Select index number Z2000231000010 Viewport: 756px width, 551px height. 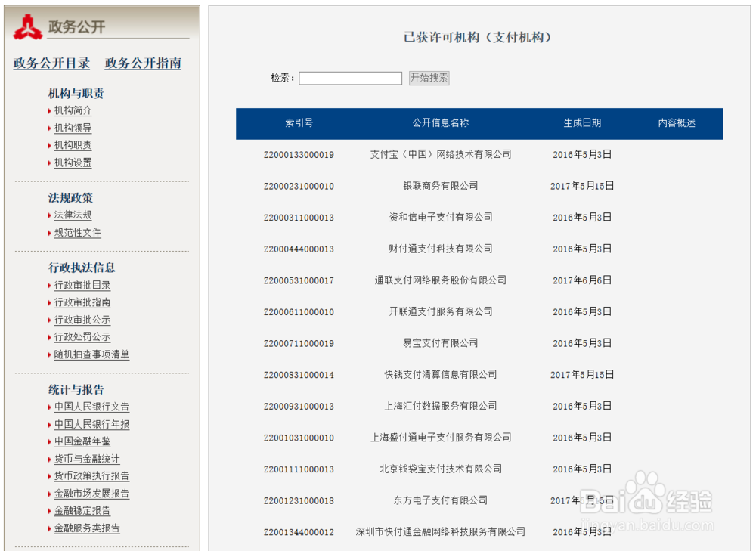pyautogui.click(x=299, y=186)
